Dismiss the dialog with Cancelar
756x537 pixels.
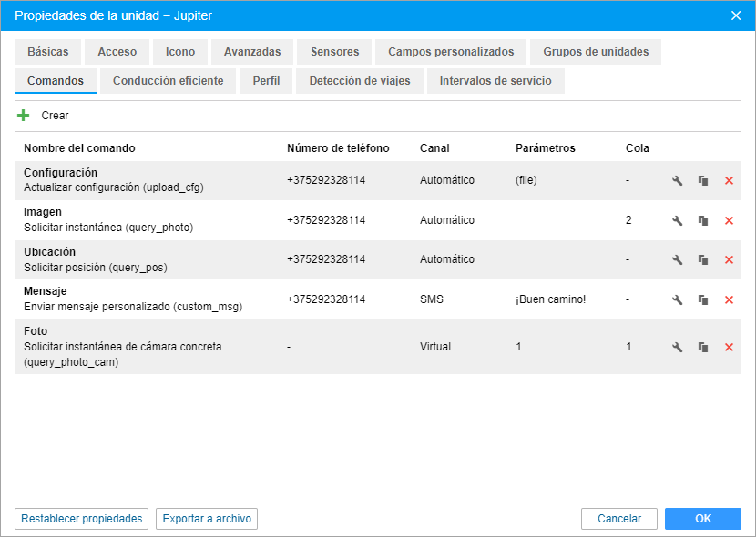tap(619, 519)
